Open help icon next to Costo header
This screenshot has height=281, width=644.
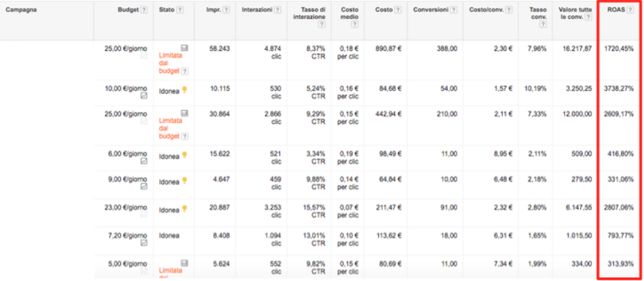click(398, 10)
